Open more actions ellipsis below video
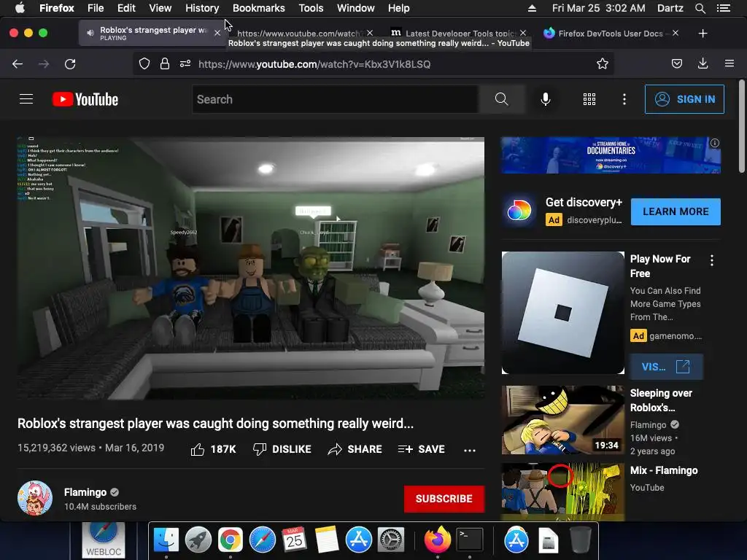 (470, 450)
